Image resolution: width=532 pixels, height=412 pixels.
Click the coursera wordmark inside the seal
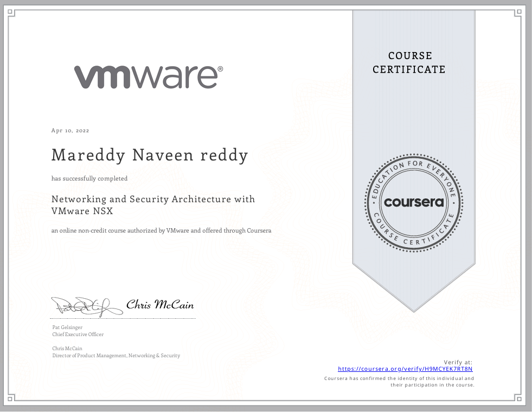pyautogui.click(x=414, y=202)
